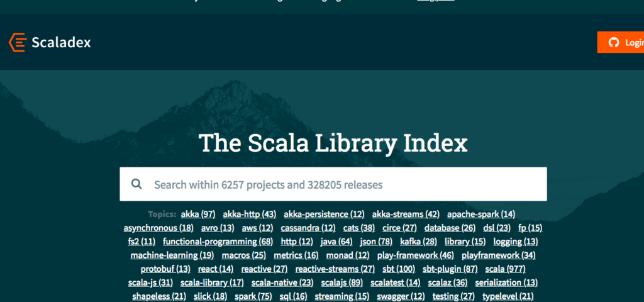Pick the typelevel (21) topic
Screen dimensions: 644x302
coord(508,296)
